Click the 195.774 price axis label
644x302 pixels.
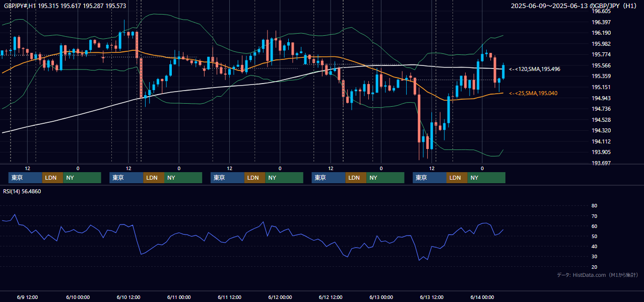point(601,54)
